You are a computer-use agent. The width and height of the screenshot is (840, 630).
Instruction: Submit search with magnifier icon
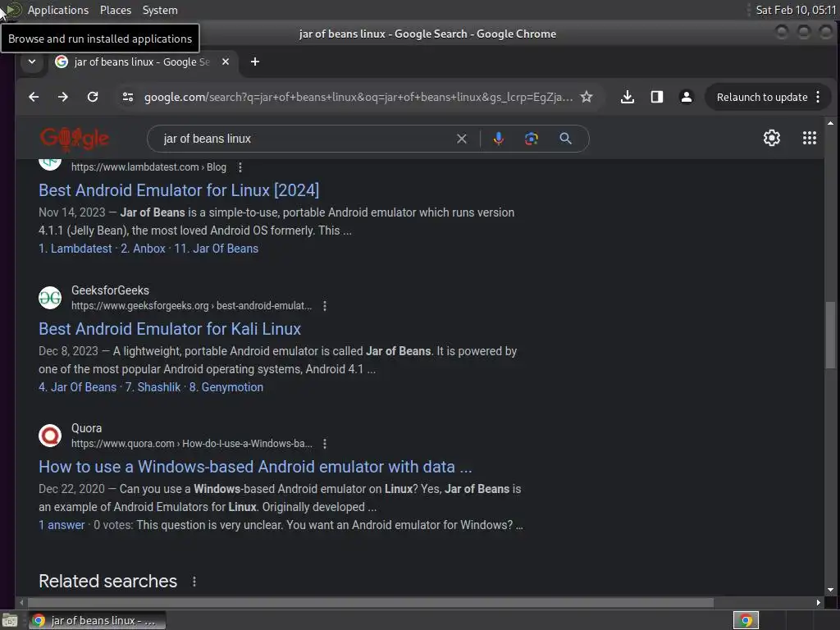click(x=565, y=139)
